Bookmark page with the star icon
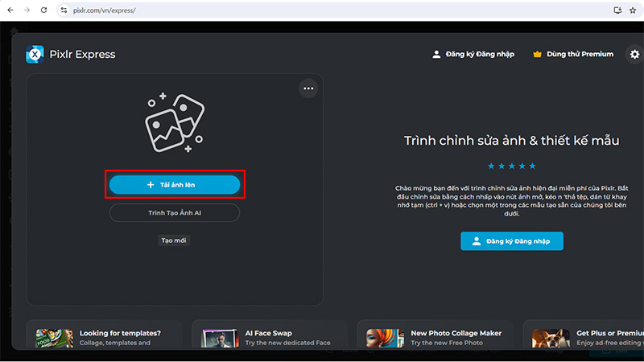This screenshot has width=644, height=362. click(634, 10)
